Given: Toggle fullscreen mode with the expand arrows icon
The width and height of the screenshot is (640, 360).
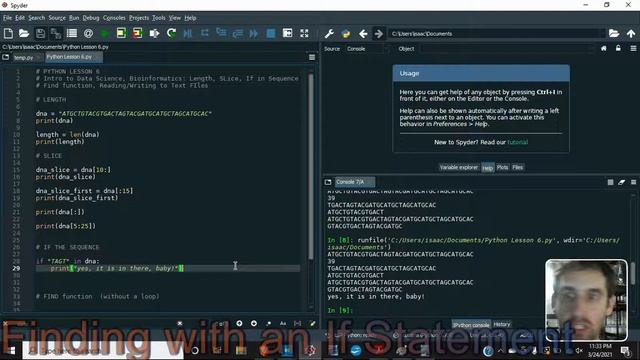Looking at the screenshot, I should point(304,33).
